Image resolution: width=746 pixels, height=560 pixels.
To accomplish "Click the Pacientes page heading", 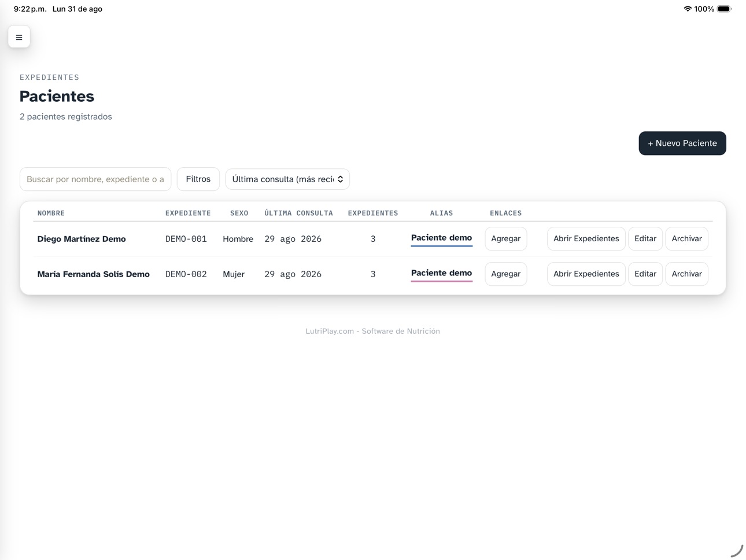I will (57, 96).
